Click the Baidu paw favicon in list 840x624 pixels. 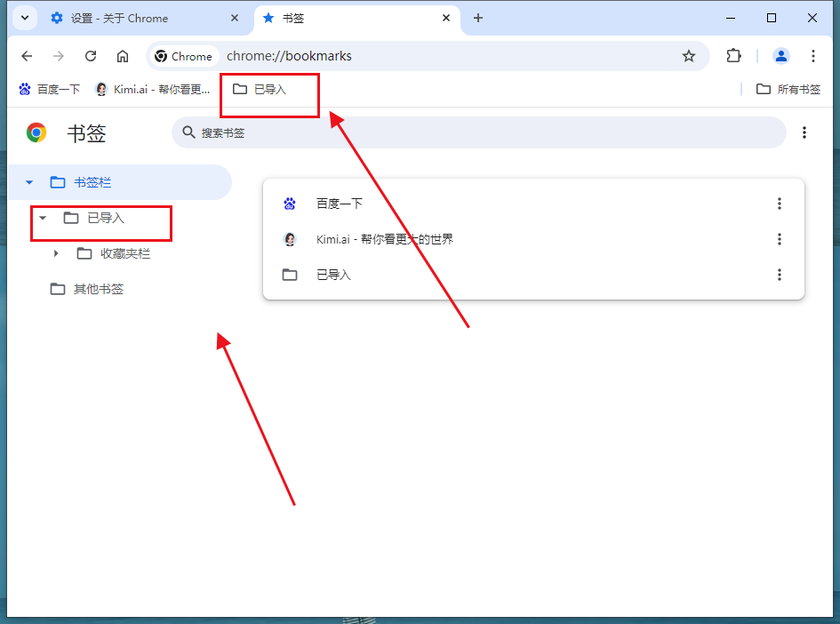pyautogui.click(x=290, y=204)
